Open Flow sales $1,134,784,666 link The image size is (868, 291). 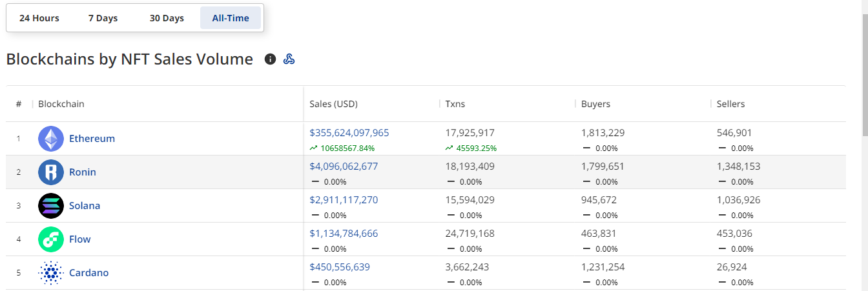(344, 234)
